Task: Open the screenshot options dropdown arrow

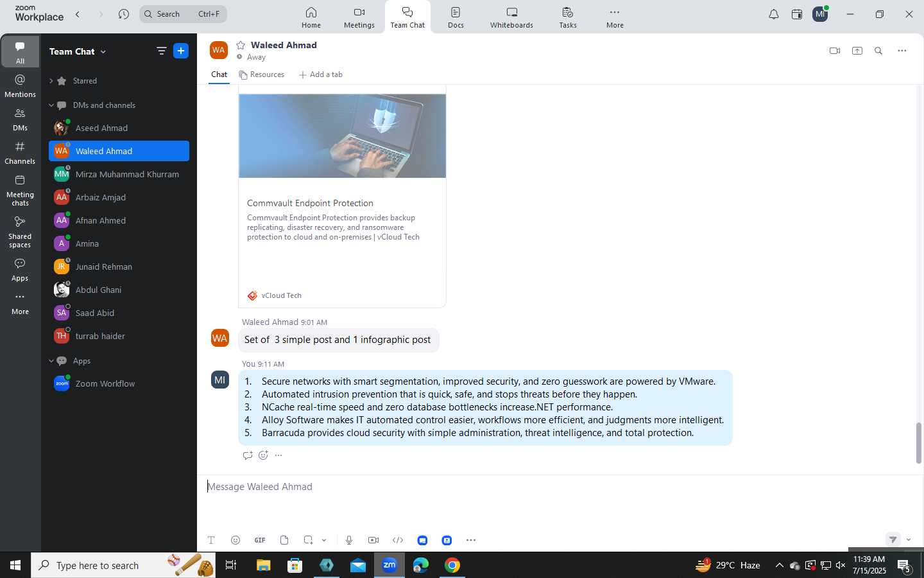Action: point(324,540)
